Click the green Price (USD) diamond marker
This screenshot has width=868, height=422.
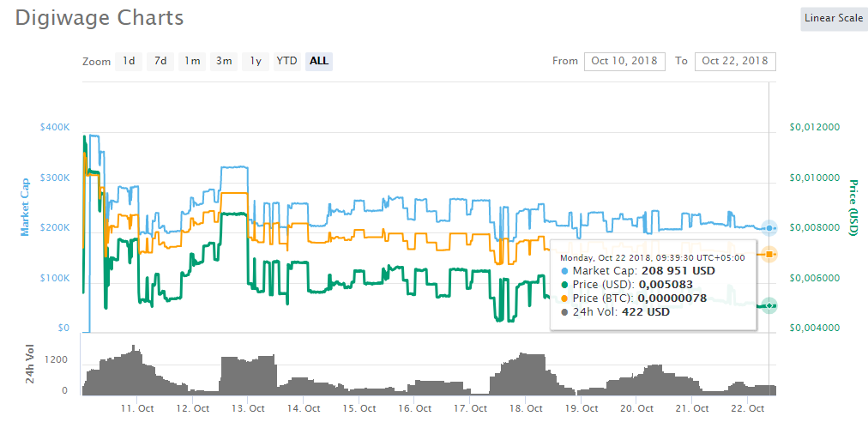tap(769, 305)
